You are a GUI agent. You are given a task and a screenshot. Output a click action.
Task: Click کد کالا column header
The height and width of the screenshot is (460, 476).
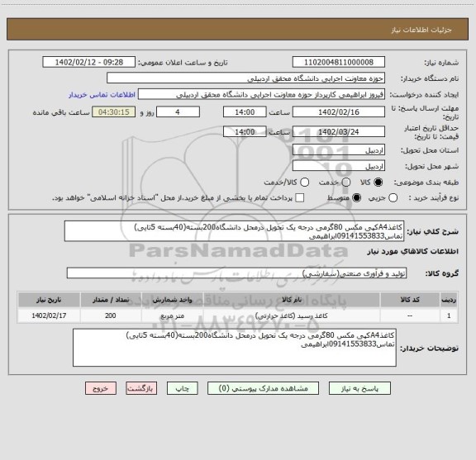coord(410,300)
